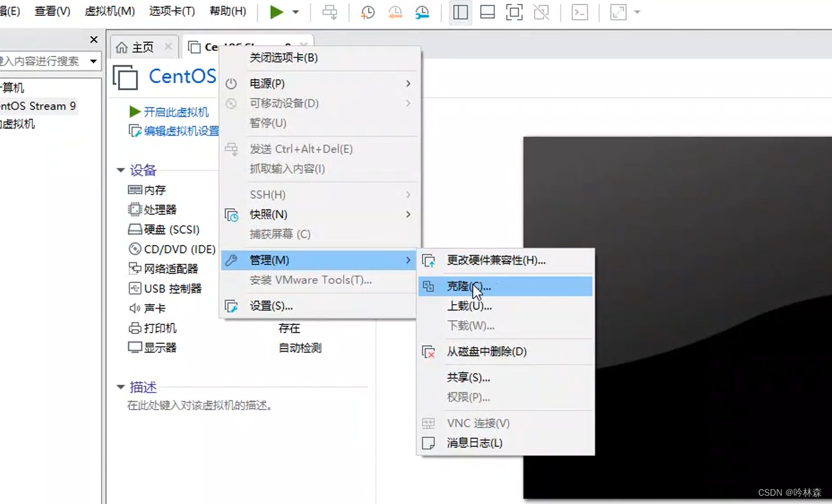Select CentOS Stream 9 in the library tree

[x=37, y=106]
